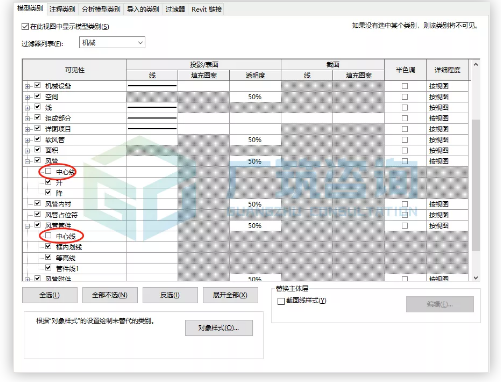Image resolution: width=501 pixels, height=382 pixels.
Task: Check 中心线 checkbox under 风管
Action: (x=48, y=171)
